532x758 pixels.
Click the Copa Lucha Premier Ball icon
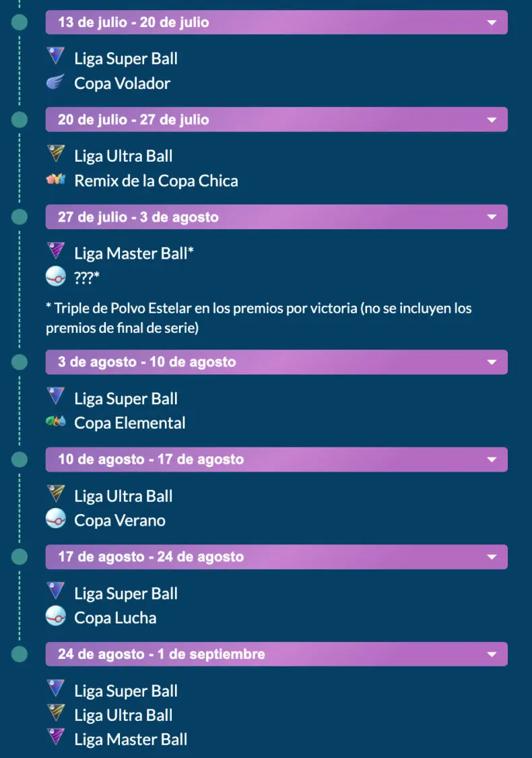coord(56,616)
